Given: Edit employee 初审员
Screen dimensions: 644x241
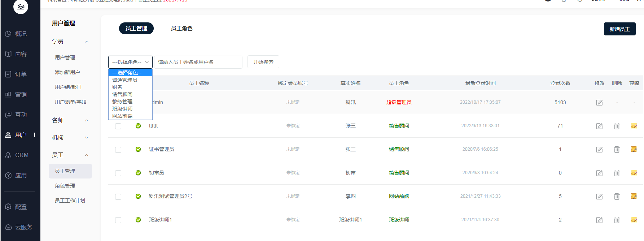Looking at the screenshot, I should click(x=599, y=173).
